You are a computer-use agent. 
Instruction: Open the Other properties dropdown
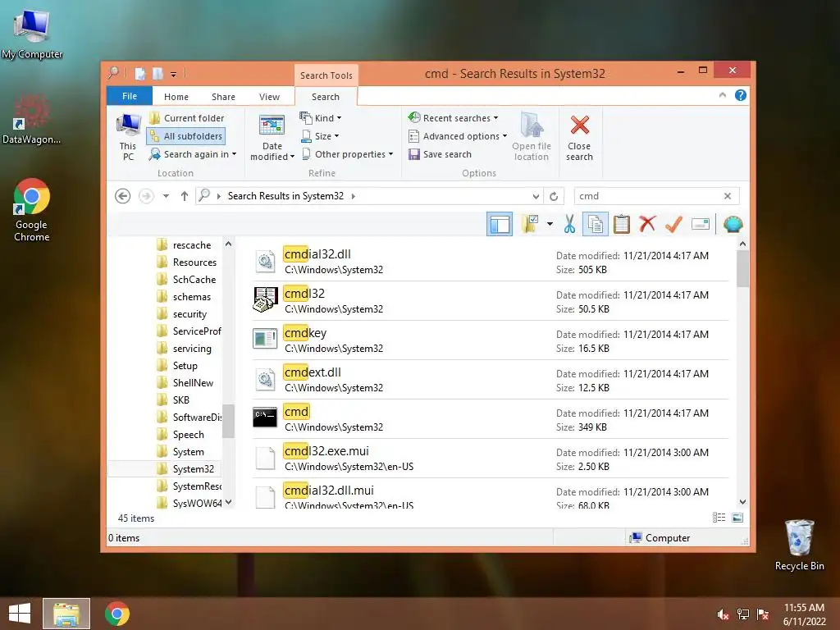click(x=347, y=154)
